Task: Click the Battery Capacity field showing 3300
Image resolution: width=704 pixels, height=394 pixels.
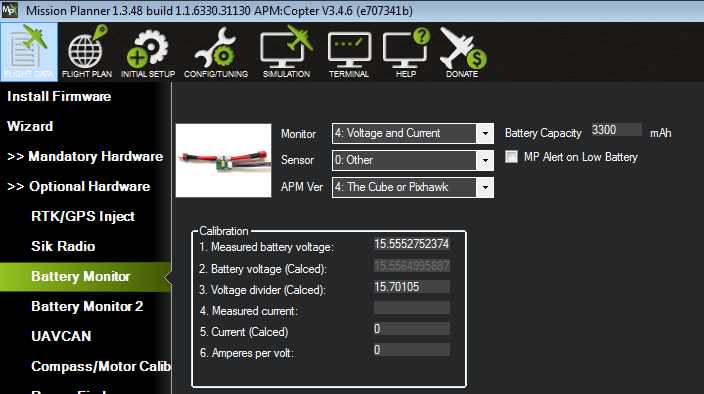Action: pos(616,130)
